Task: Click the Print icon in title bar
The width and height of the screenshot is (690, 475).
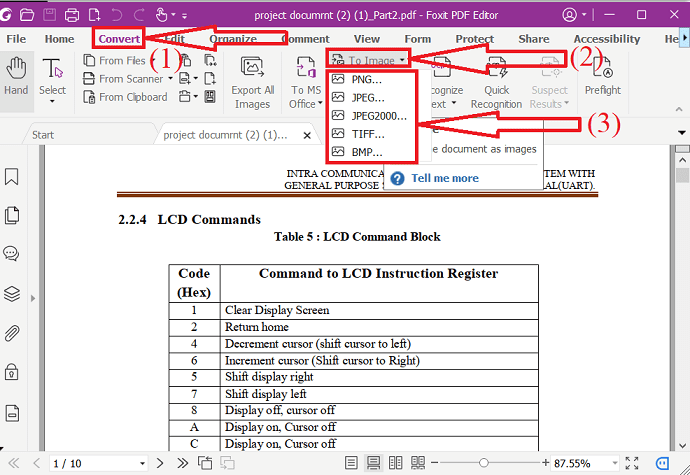Action: [72, 15]
